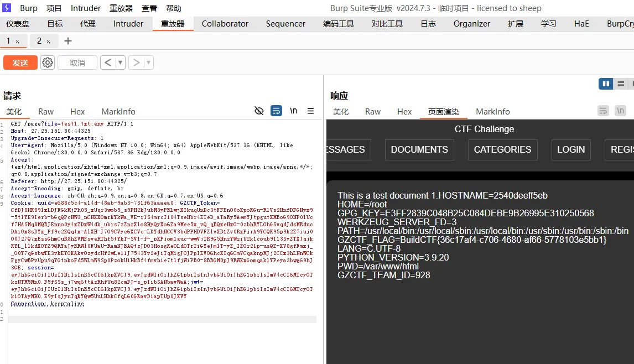
Task: Click the Referer header line
Action: pyautogui.click(x=69, y=181)
